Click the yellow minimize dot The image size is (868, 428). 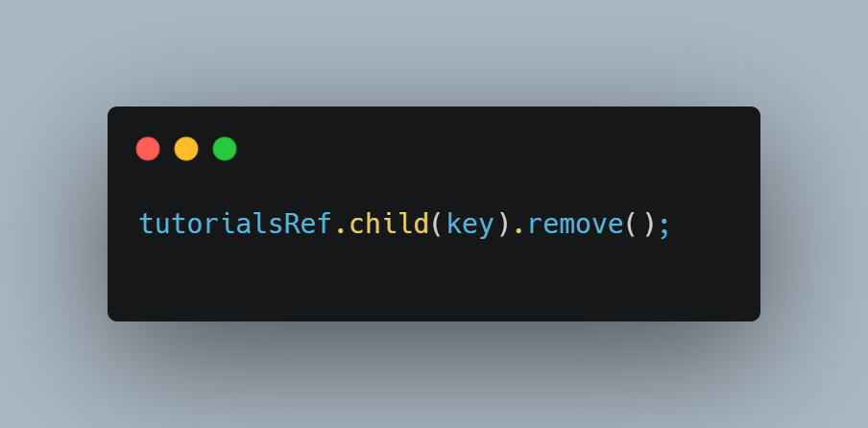186,149
